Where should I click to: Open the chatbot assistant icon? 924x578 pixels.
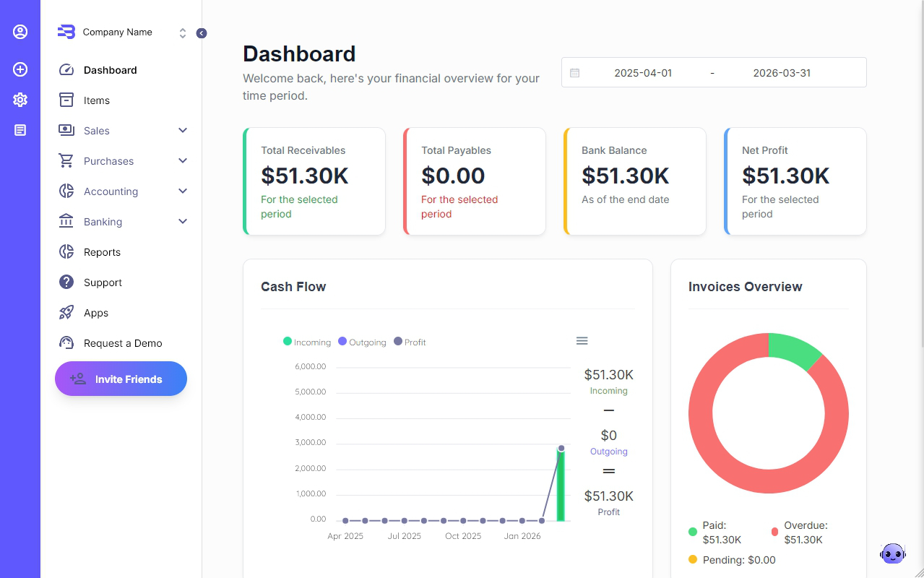point(893,553)
